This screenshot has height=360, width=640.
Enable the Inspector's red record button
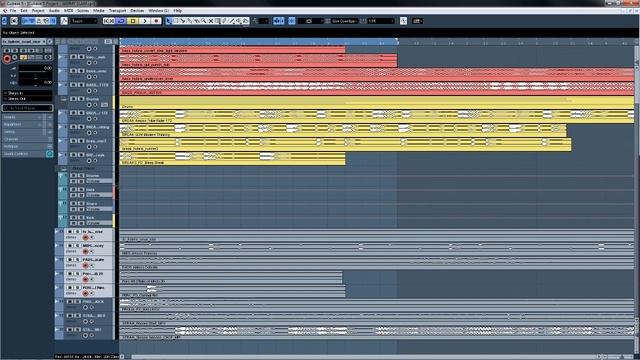(7, 58)
